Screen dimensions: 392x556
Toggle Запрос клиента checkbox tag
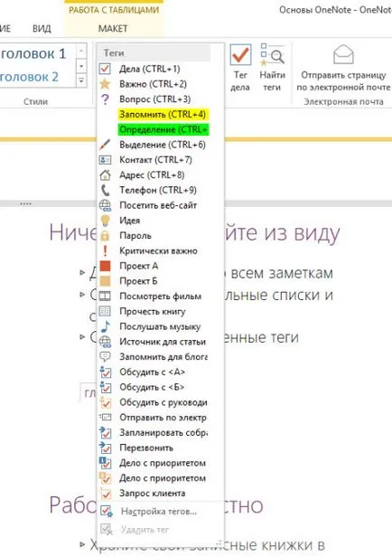tap(106, 494)
